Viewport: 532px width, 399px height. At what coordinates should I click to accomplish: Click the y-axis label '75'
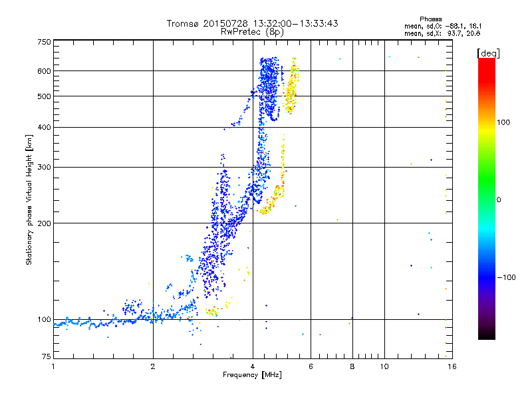pos(47,356)
